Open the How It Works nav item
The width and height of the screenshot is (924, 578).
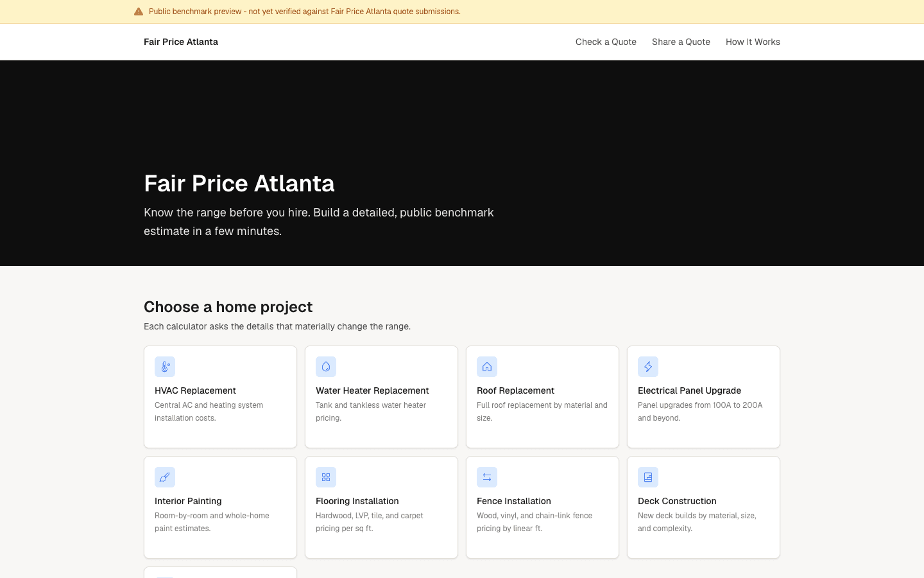tap(753, 42)
